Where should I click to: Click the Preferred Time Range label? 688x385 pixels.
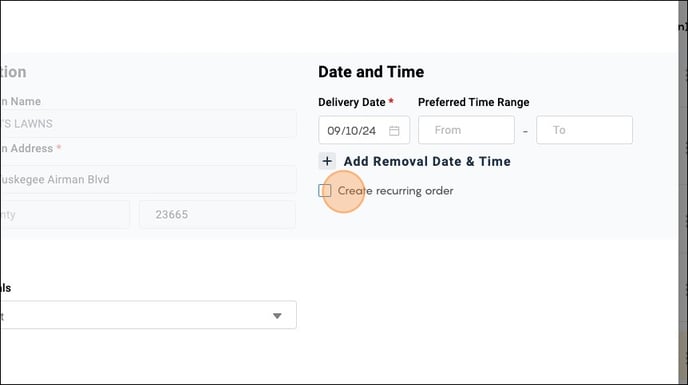(473, 102)
